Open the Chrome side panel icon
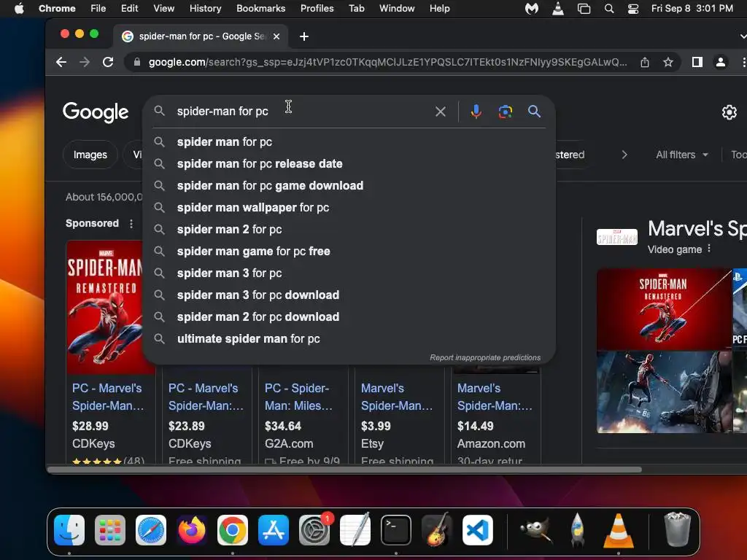 [x=697, y=62]
